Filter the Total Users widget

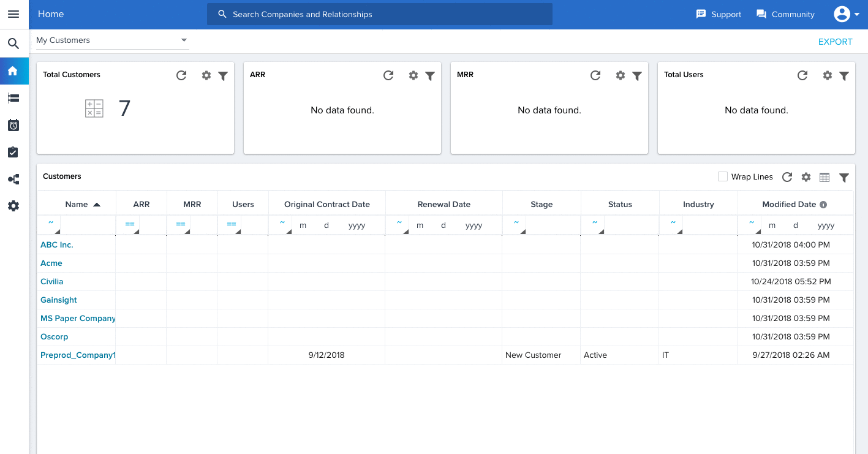pyautogui.click(x=844, y=76)
